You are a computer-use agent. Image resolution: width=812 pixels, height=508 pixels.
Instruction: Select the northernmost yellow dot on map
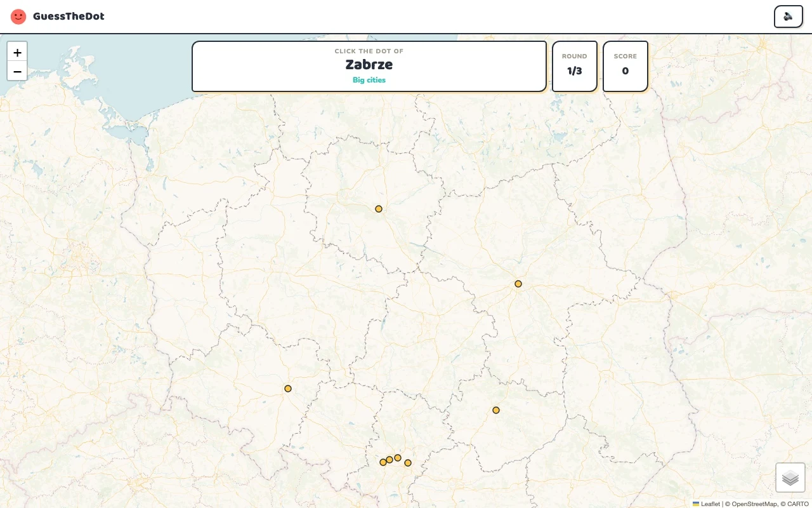[379, 209]
